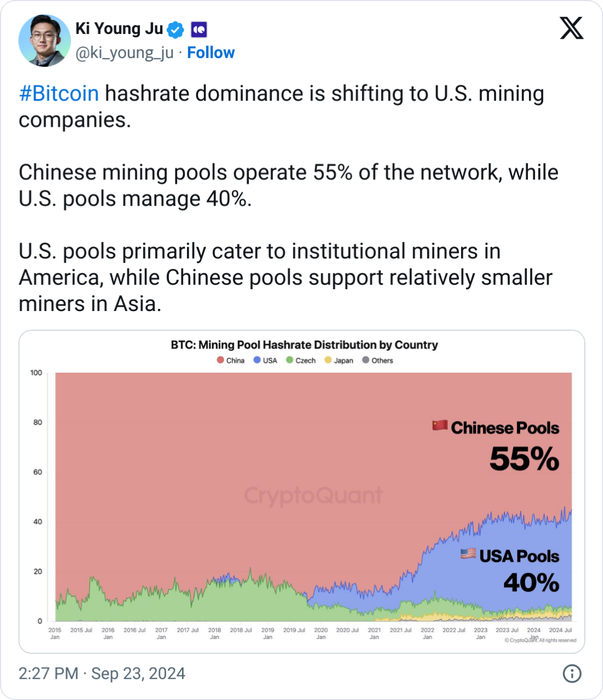Screen dimensions: 603x700
Task: Follow the ki_young_ju account
Action: click(x=211, y=53)
